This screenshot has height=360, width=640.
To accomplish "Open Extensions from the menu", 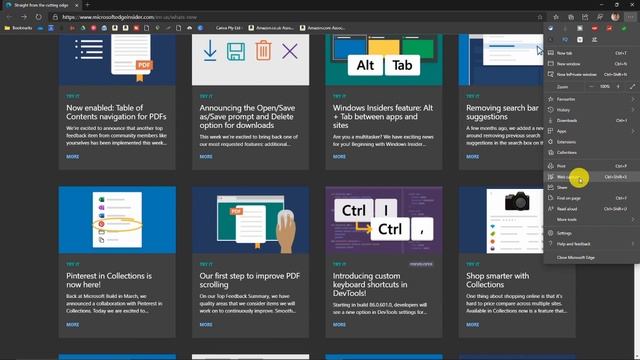I will tap(590, 142).
